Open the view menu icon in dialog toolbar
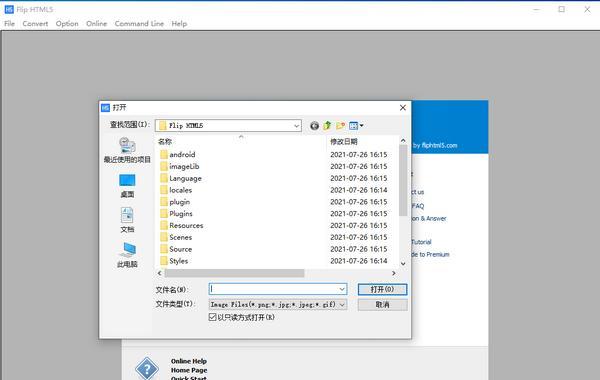This screenshot has width=600, height=380. (x=356, y=126)
